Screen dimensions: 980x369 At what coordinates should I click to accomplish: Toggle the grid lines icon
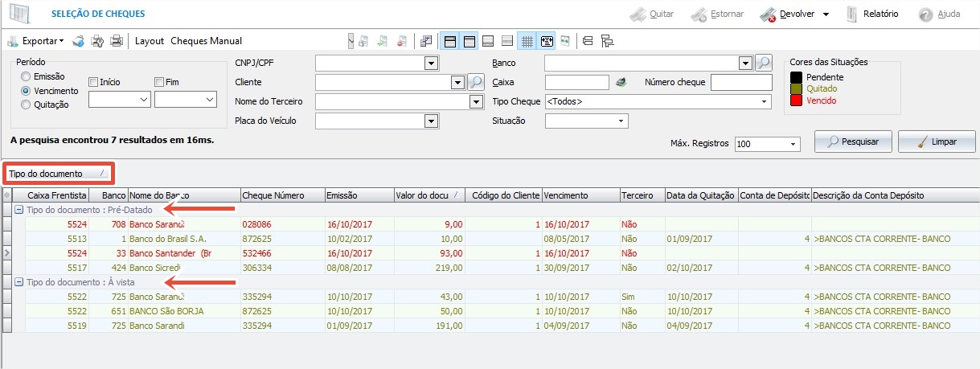pos(527,40)
